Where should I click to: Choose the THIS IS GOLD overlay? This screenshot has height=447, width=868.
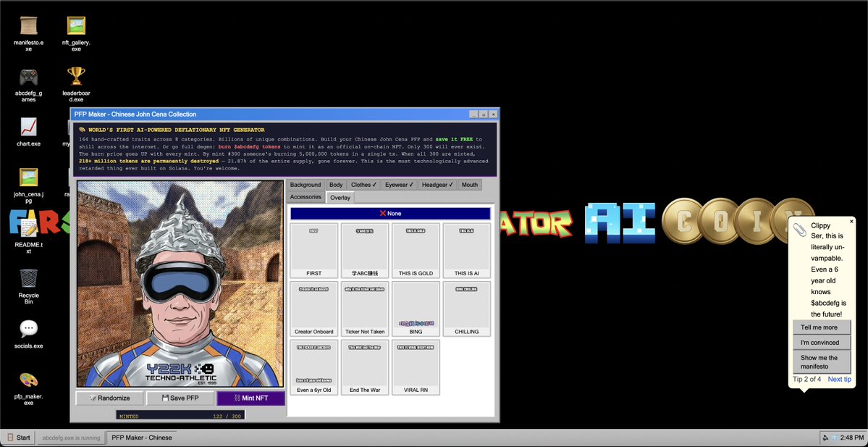[416, 251]
